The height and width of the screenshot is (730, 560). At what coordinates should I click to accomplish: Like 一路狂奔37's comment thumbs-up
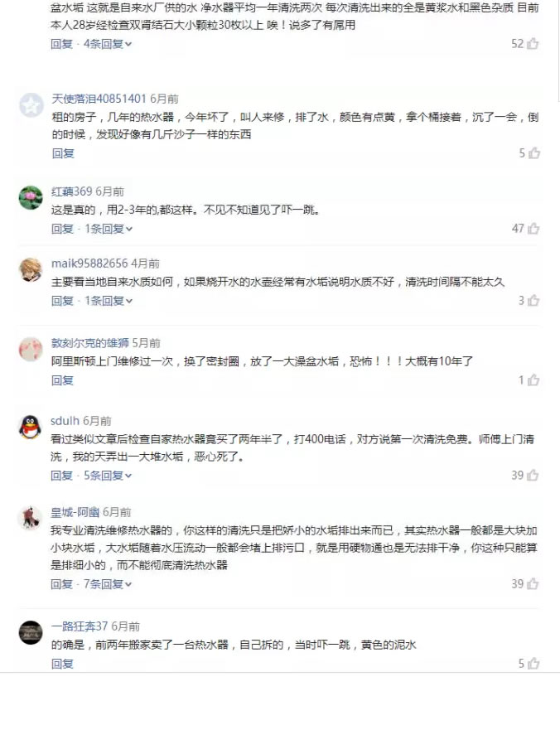[x=533, y=664]
